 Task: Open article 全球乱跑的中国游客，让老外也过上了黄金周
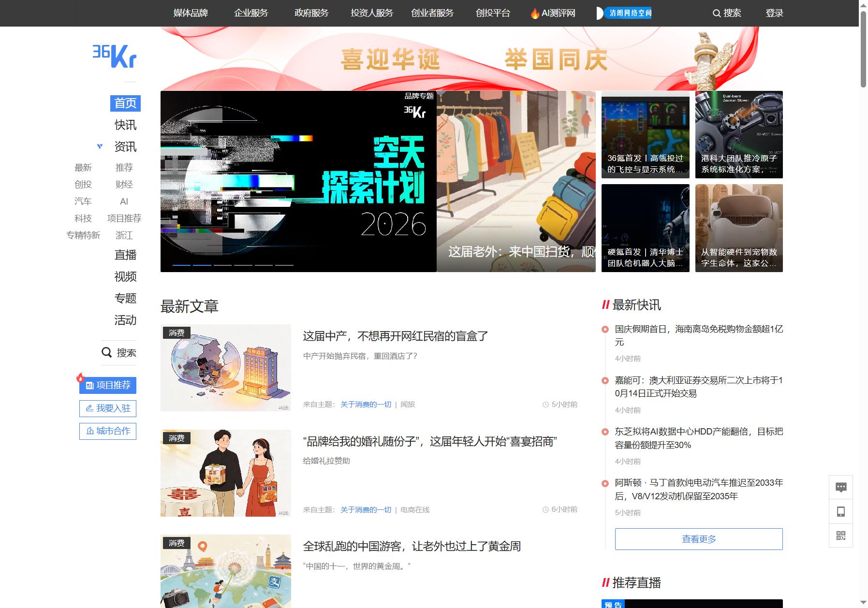tap(412, 546)
